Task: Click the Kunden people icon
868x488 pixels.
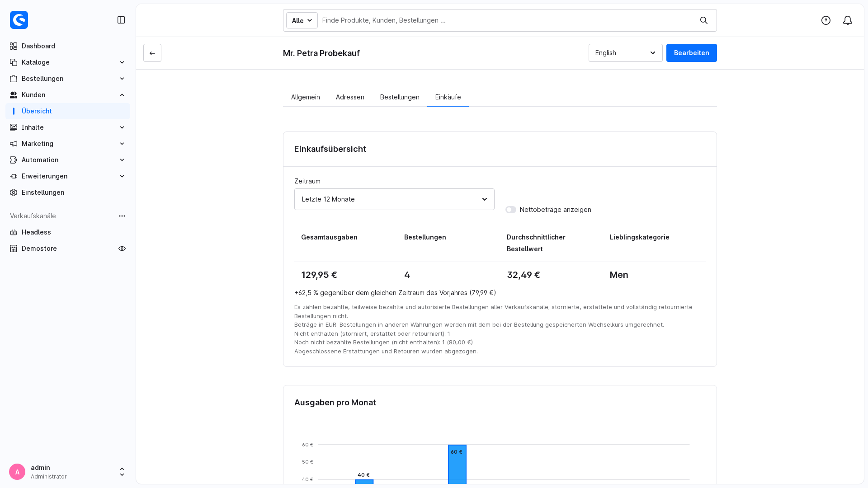Action: pos(14,95)
